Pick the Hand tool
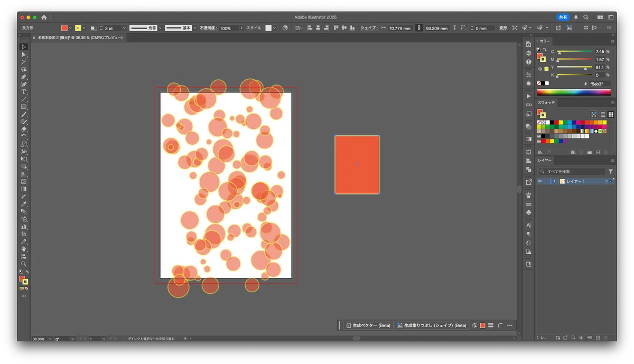This screenshot has height=364, width=634. click(x=24, y=249)
